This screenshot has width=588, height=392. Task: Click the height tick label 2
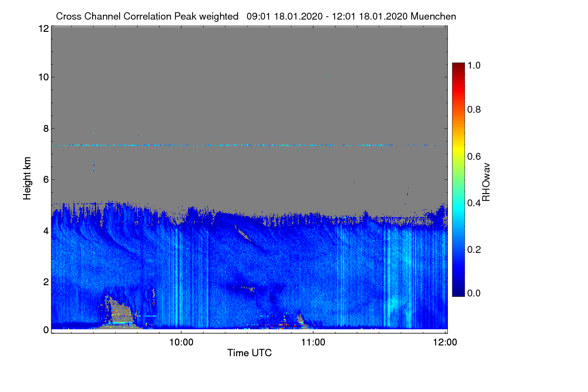(x=46, y=281)
